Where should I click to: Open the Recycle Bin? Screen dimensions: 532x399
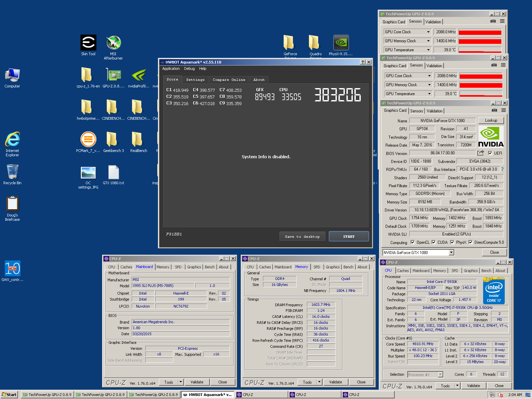pyautogui.click(x=12, y=174)
